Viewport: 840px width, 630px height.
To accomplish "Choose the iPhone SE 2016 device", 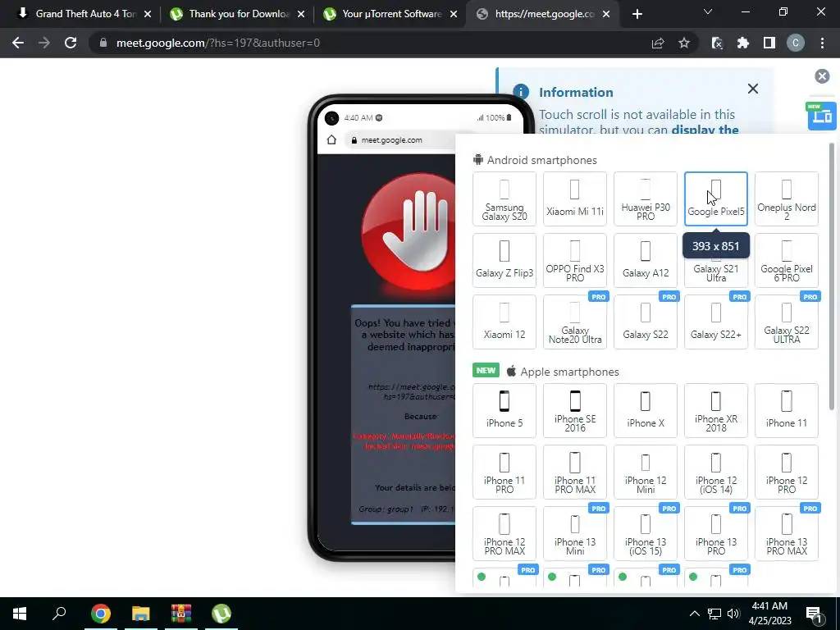I will pos(575,410).
